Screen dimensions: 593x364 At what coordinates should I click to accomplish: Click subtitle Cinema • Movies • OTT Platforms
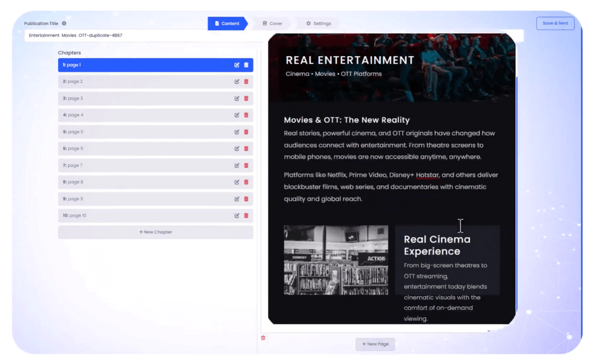pos(334,74)
